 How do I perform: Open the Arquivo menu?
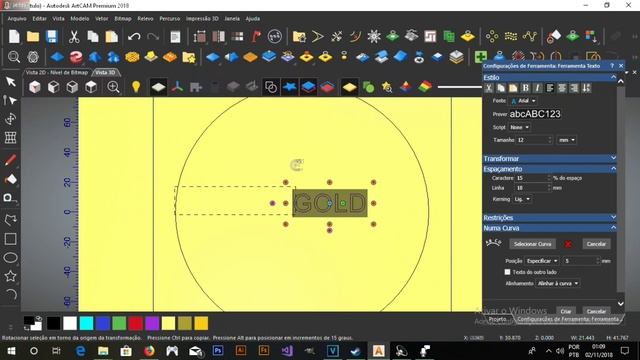pos(17,19)
